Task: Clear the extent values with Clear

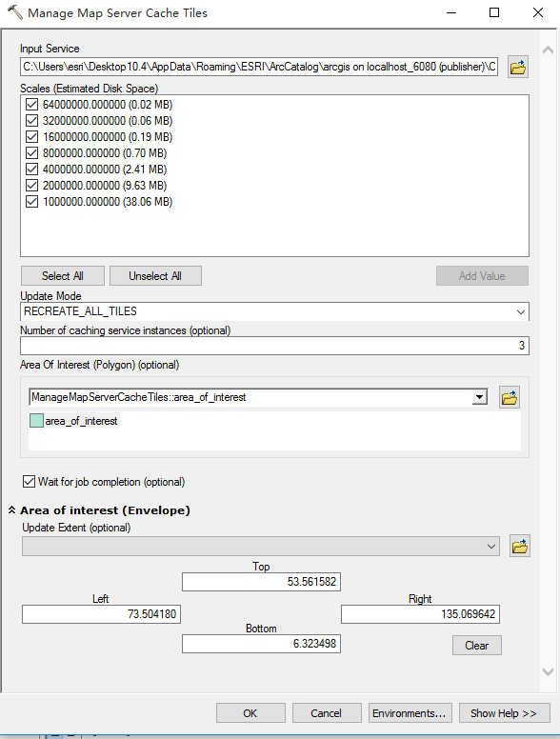Action: 476,646
